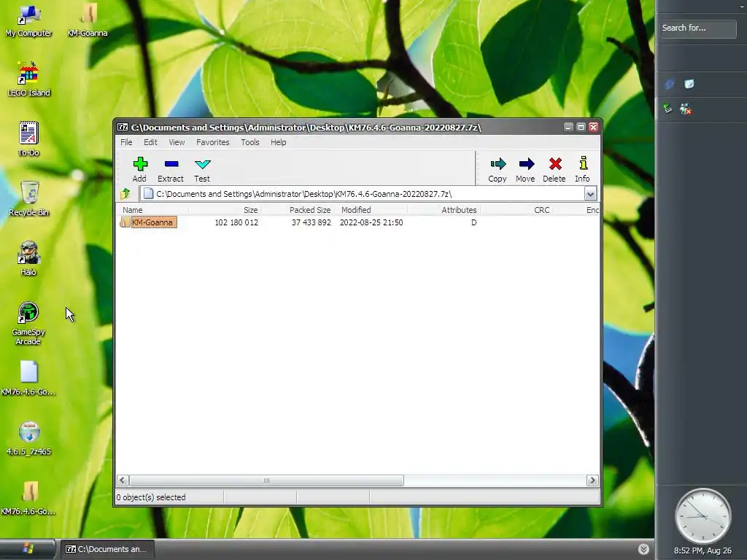Expand the address bar path dropdown
This screenshot has width=747, height=560.
point(590,194)
